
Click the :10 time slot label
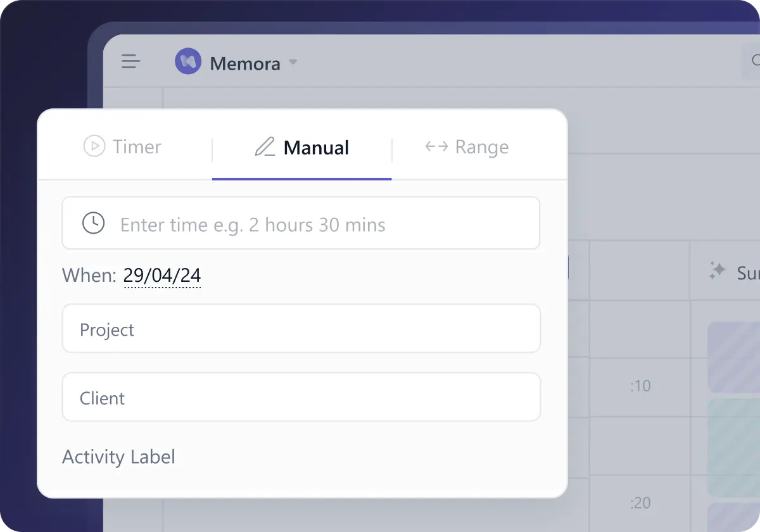click(640, 386)
